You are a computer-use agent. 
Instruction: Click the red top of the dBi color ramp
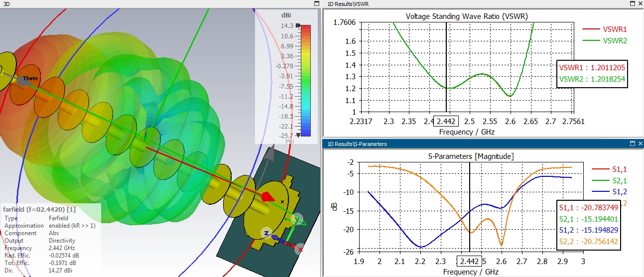[x=305, y=29]
